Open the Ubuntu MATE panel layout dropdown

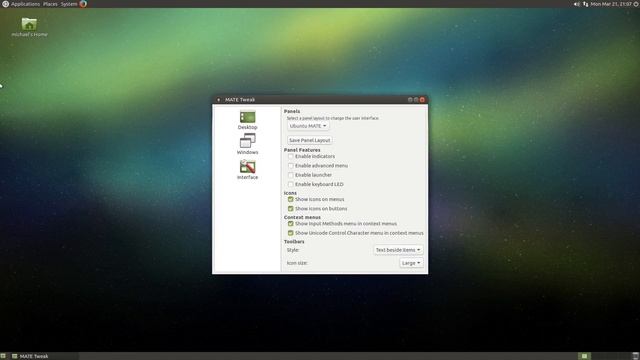(308, 126)
